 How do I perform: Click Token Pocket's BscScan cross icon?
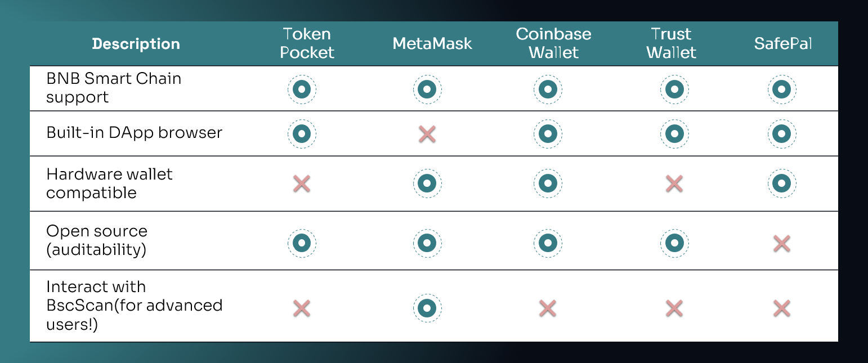click(302, 308)
